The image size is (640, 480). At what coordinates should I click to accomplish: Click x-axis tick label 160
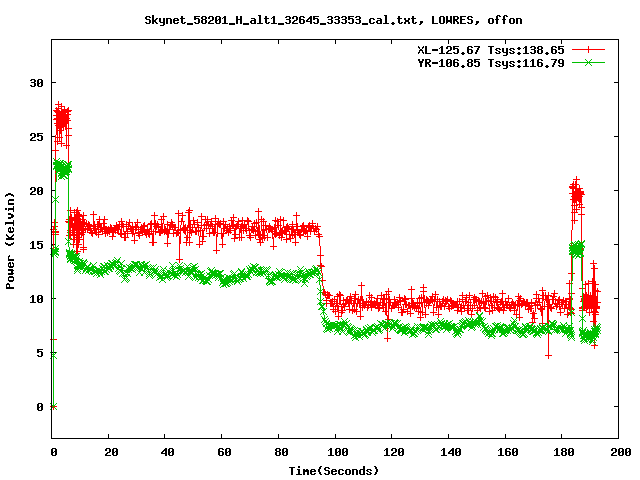[x=507, y=452]
